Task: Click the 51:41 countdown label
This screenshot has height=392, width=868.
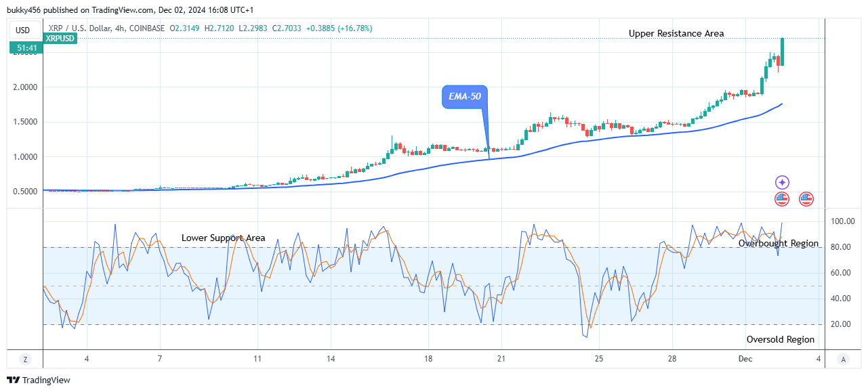Action: (27, 48)
